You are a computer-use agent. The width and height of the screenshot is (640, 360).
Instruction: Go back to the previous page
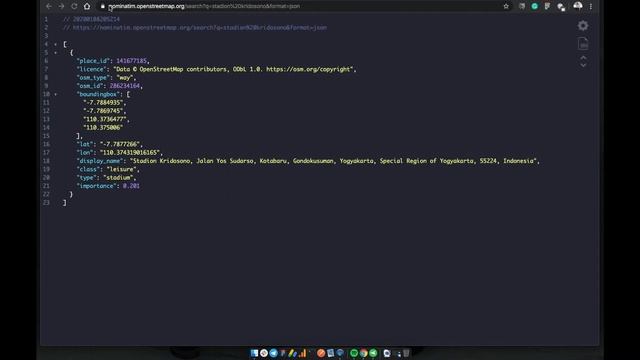coord(49,6)
